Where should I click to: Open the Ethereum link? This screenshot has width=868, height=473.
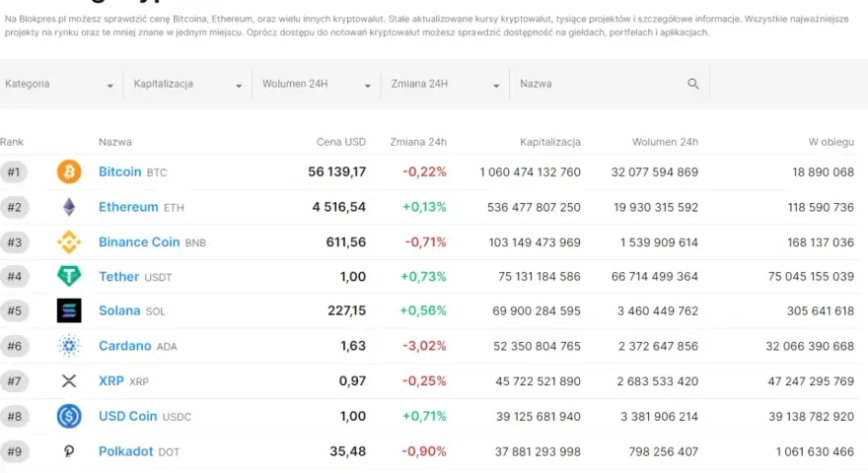pyautogui.click(x=128, y=207)
